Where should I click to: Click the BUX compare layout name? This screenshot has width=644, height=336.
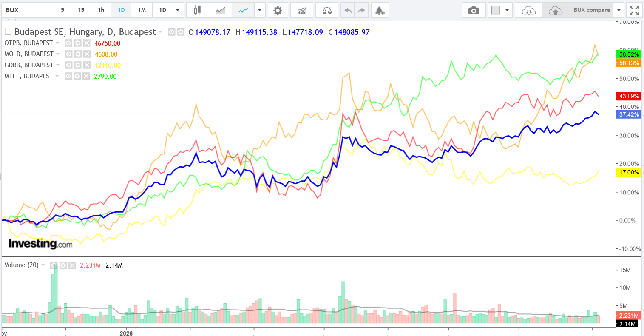click(x=592, y=10)
